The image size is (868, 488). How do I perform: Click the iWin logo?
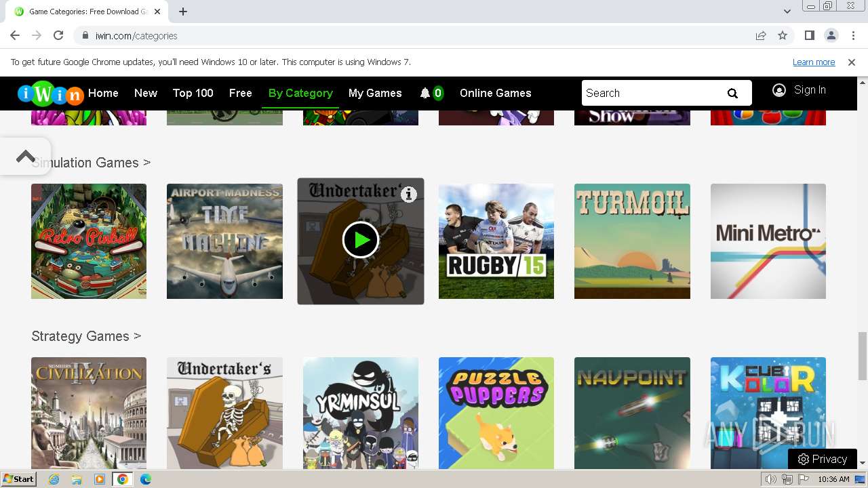(51, 94)
